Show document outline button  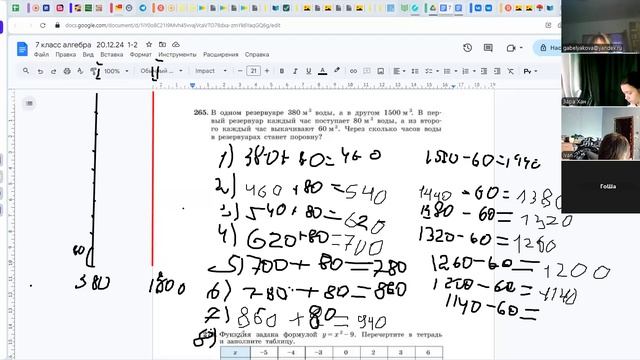[29, 103]
